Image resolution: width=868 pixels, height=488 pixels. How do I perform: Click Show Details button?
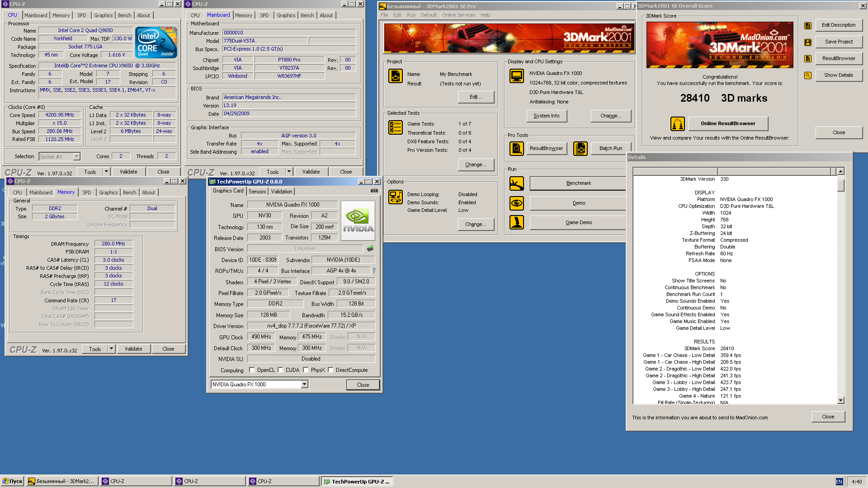839,75
